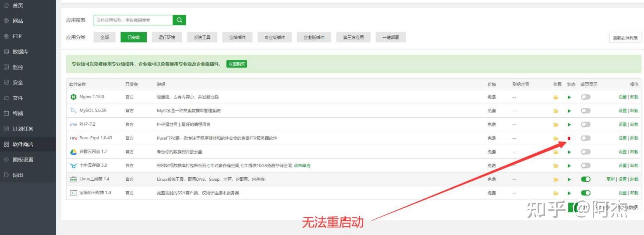Open MySQL 5.6.50 folder location icon

click(556, 111)
